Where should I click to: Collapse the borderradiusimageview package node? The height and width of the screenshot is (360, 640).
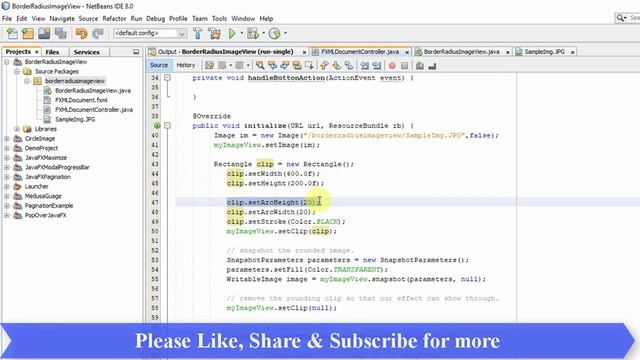[x=27, y=81]
